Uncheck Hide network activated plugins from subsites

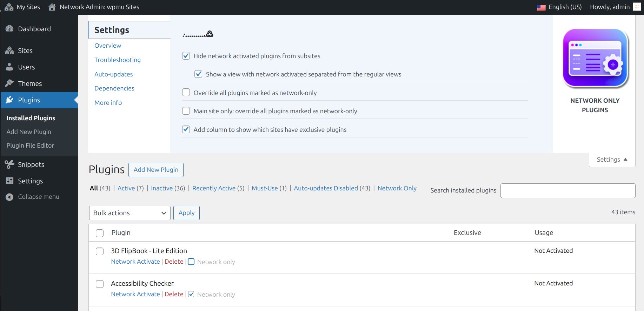point(186,56)
